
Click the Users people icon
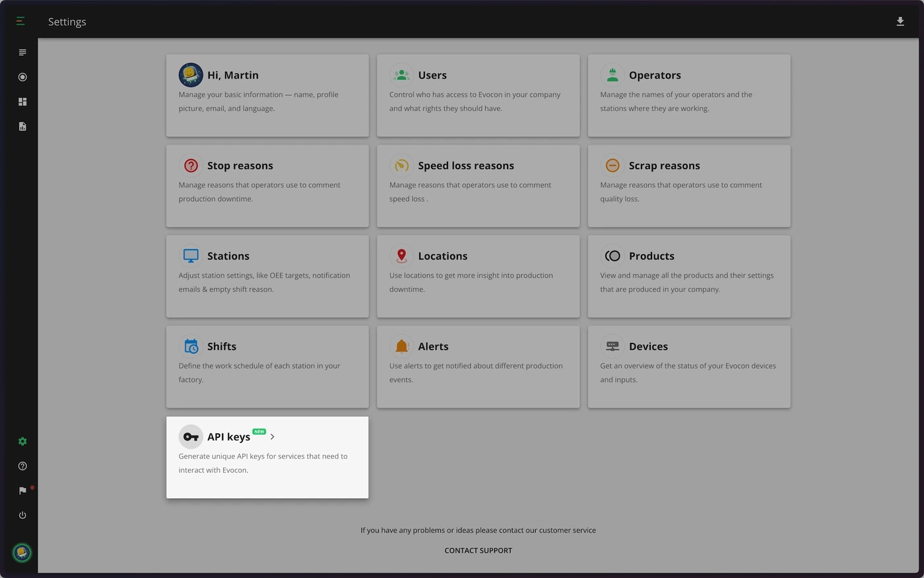click(x=401, y=75)
